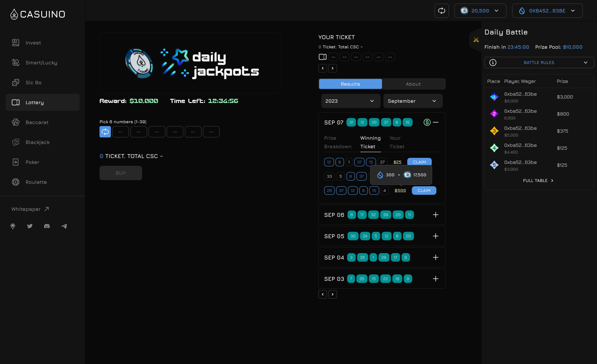Expand the SEP 04 results row

[435, 257]
